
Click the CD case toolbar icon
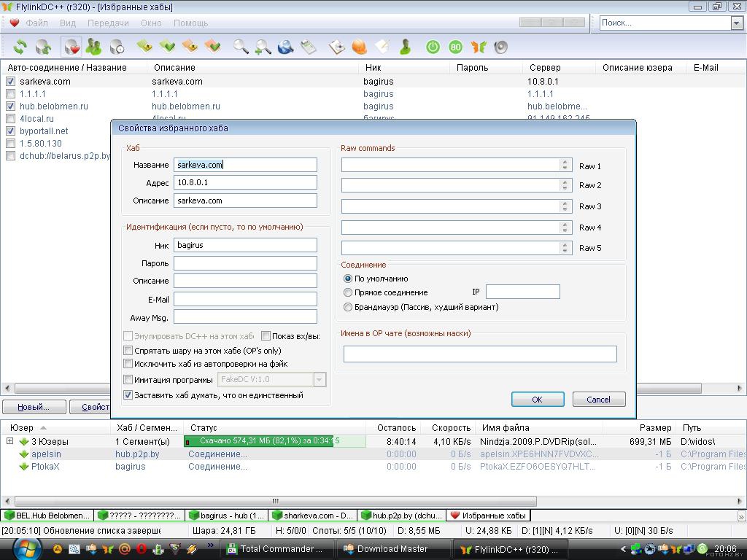(x=336, y=47)
